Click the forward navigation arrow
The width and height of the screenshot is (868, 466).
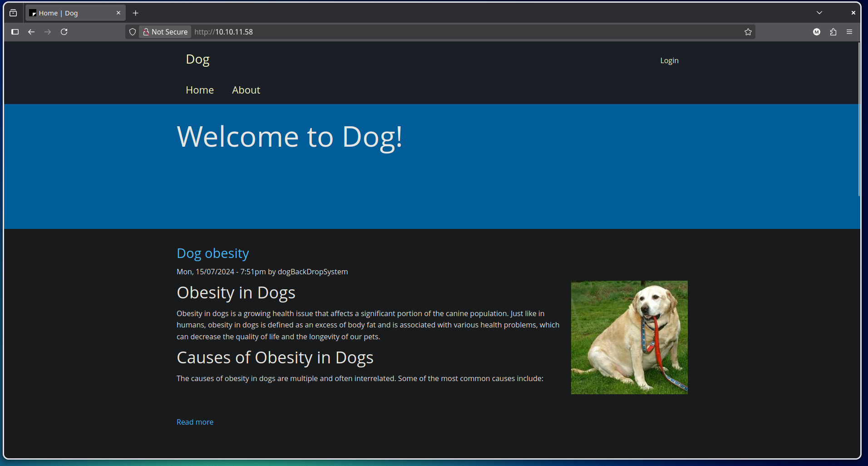coord(48,32)
